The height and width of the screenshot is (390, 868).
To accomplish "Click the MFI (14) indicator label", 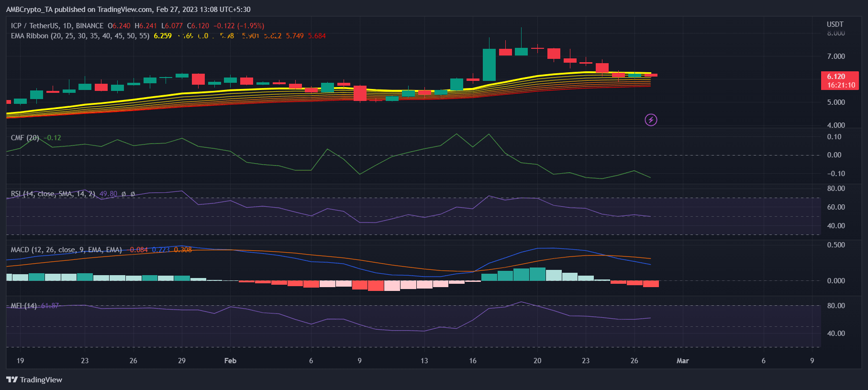I will [x=24, y=306].
